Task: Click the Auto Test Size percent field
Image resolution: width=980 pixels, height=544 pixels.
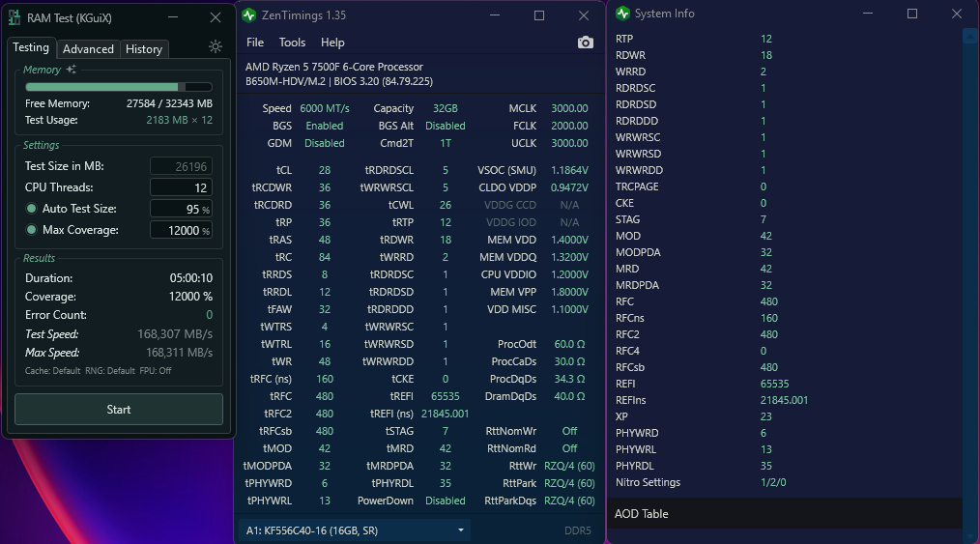Action: (x=182, y=209)
